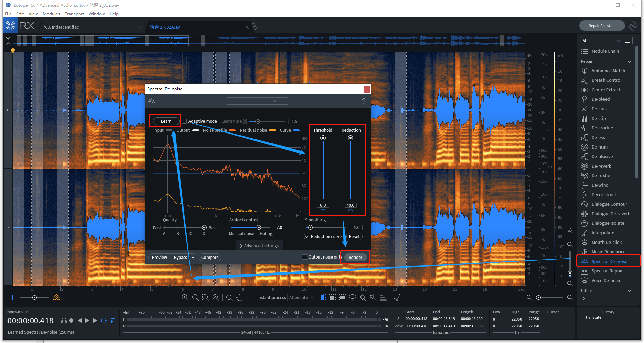Viewport: 644px width, 343px height.
Task: Adjust the Artifact control slider
Action: coord(259,227)
